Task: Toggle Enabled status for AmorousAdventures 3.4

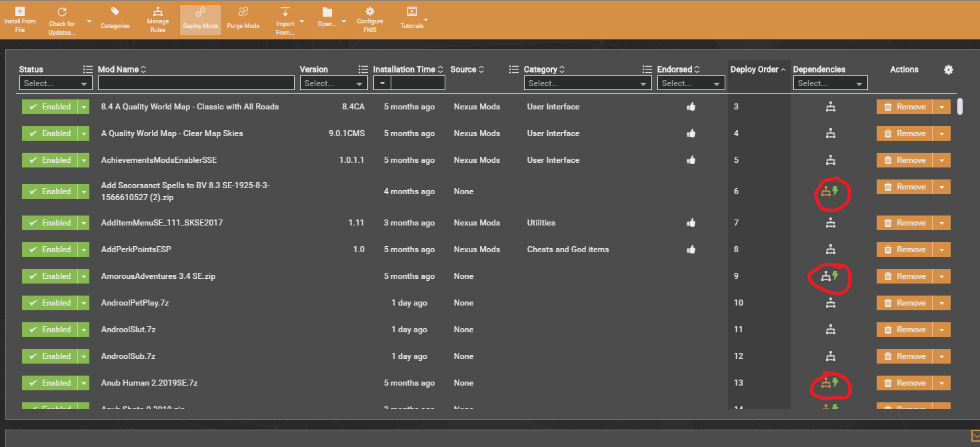Action: click(x=50, y=276)
